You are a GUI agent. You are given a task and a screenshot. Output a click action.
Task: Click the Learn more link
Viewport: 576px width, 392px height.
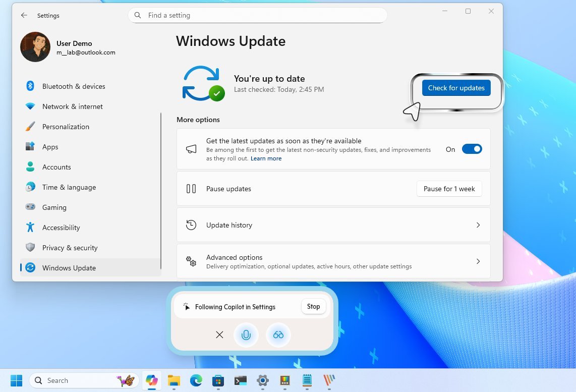click(x=266, y=158)
